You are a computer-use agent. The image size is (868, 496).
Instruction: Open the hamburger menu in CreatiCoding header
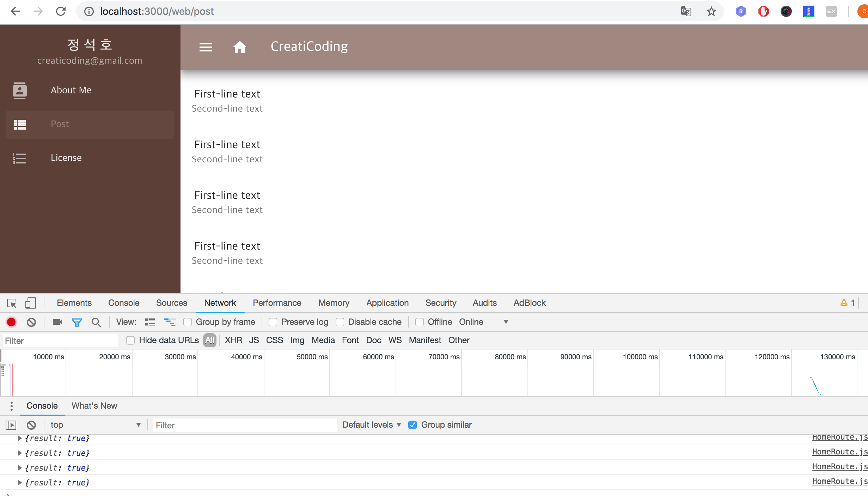[206, 47]
